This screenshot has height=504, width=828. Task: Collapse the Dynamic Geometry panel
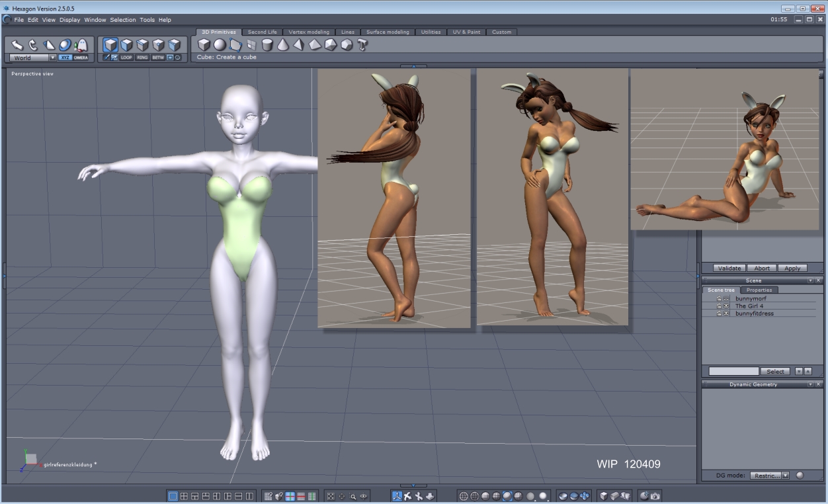(x=810, y=384)
